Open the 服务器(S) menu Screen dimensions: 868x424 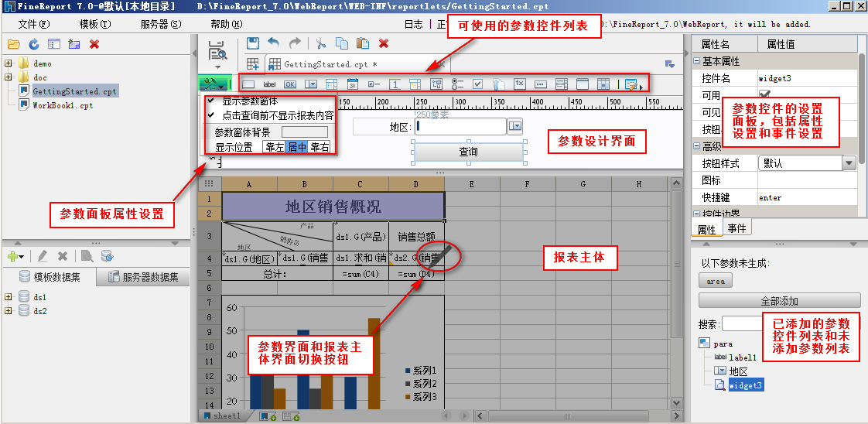click(x=161, y=24)
